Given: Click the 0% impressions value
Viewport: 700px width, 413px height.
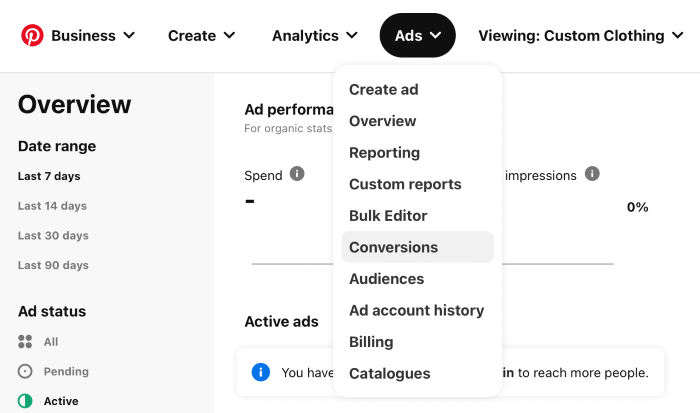Looking at the screenshot, I should tap(638, 207).
